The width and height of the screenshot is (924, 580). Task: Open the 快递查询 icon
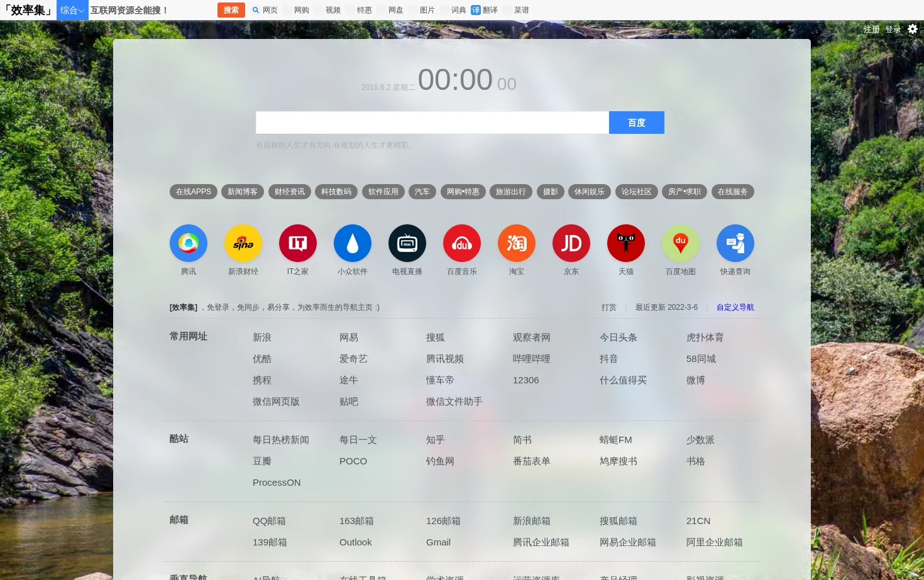tap(735, 243)
